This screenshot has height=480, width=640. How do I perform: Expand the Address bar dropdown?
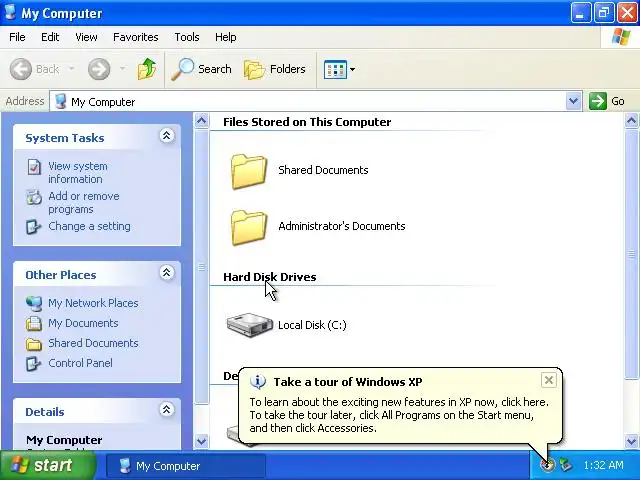[x=573, y=101]
